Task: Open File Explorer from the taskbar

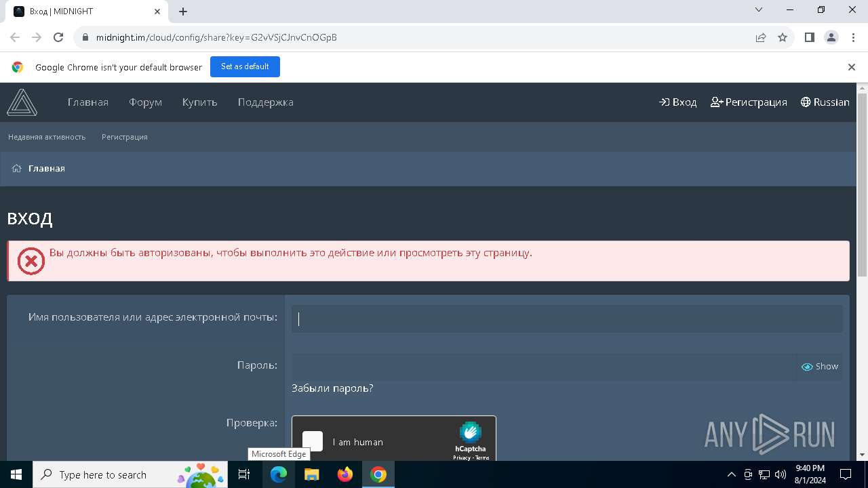Action: coord(311,474)
